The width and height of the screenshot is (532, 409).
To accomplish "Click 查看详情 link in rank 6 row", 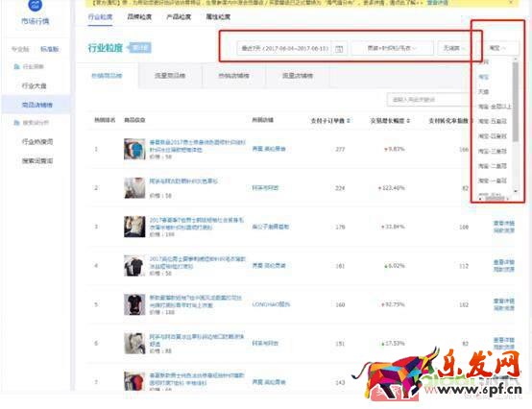I will coord(504,340).
